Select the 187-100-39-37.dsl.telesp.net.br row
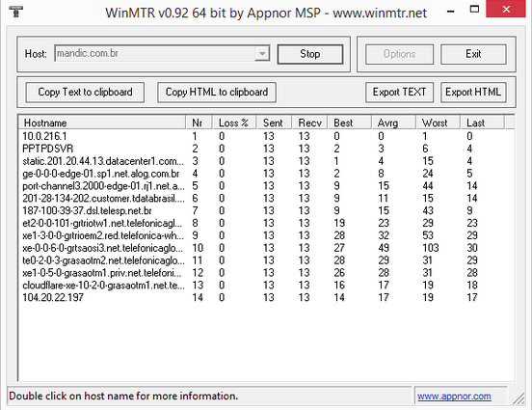 click(266, 210)
